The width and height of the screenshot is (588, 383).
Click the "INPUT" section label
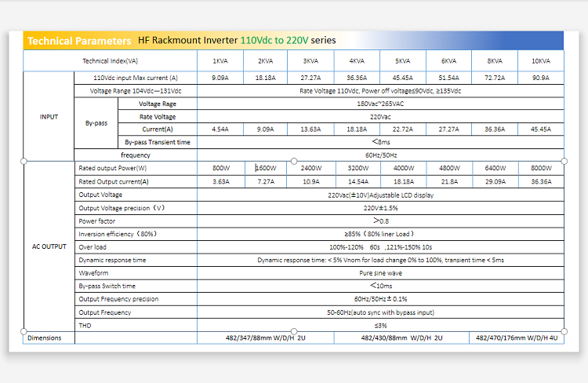pos(49,117)
